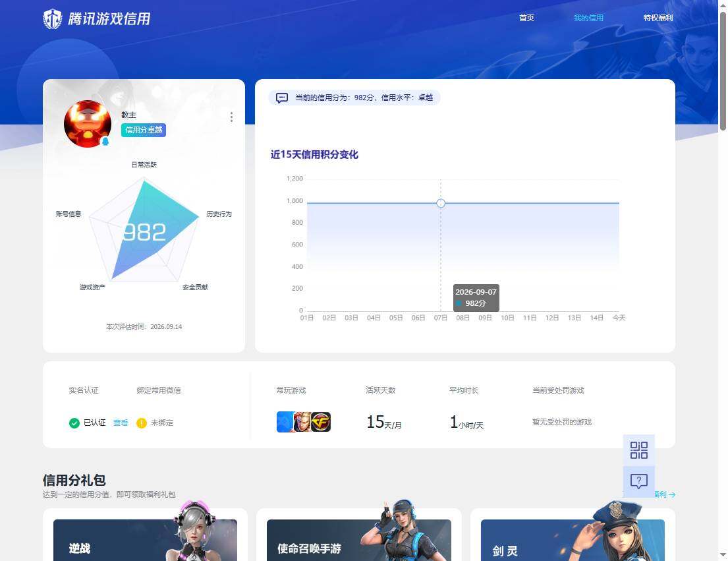
Task: Open the floating help question button
Action: click(639, 481)
